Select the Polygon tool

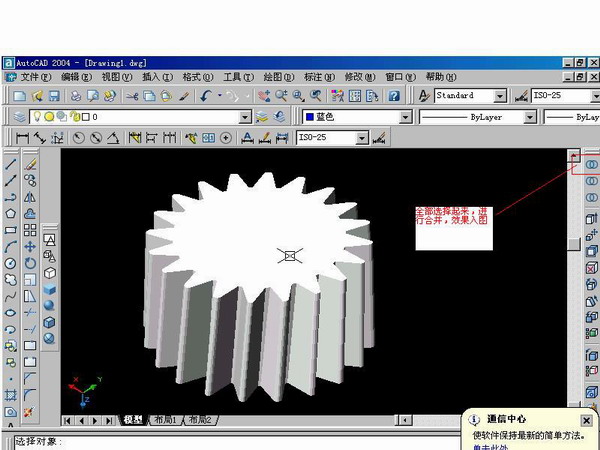click(11, 214)
